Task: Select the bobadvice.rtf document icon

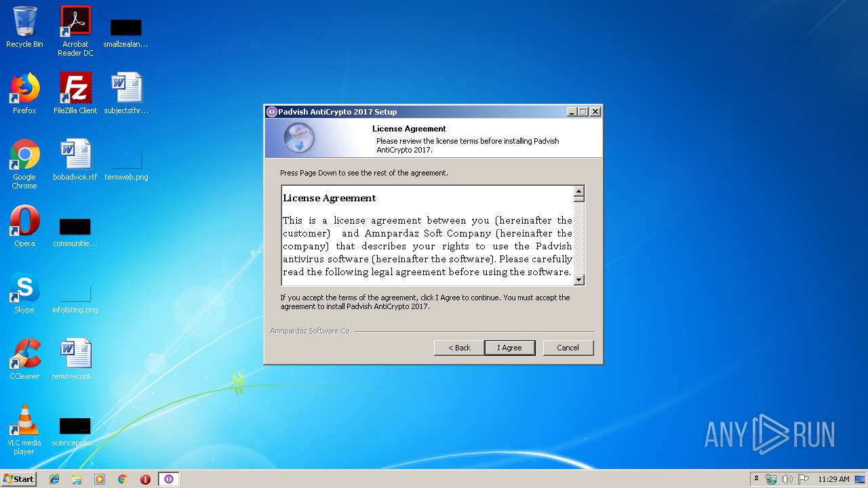Action: (x=75, y=160)
